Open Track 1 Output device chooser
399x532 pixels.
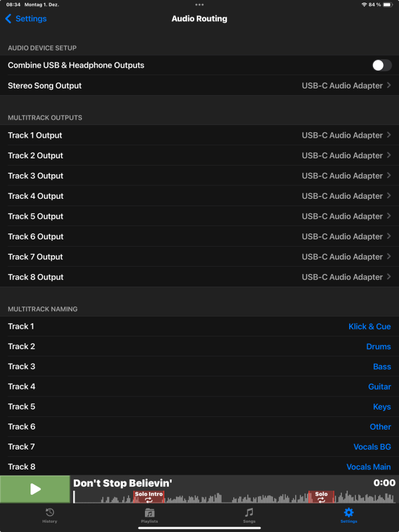point(346,135)
